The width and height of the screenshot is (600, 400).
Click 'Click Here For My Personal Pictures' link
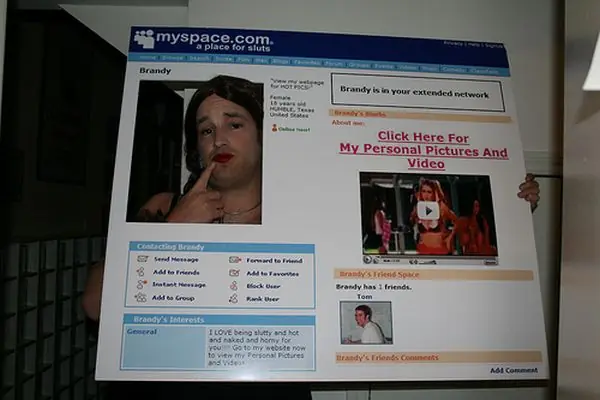coord(424,150)
